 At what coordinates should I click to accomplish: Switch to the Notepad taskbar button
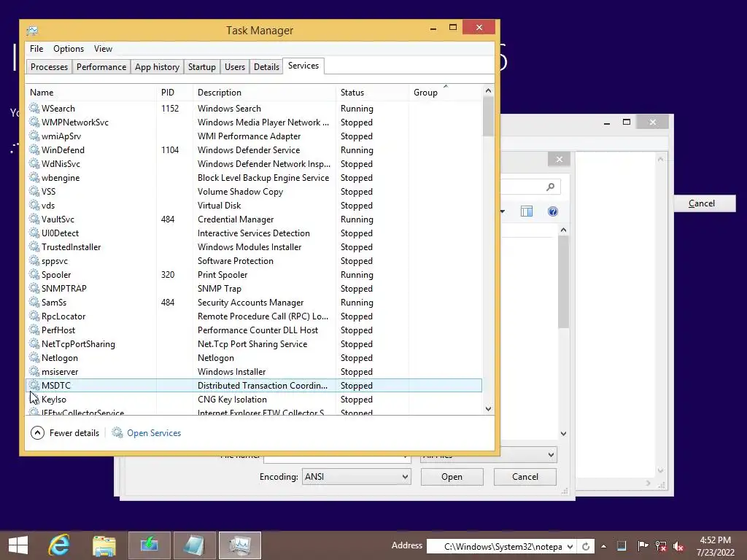[x=195, y=545]
